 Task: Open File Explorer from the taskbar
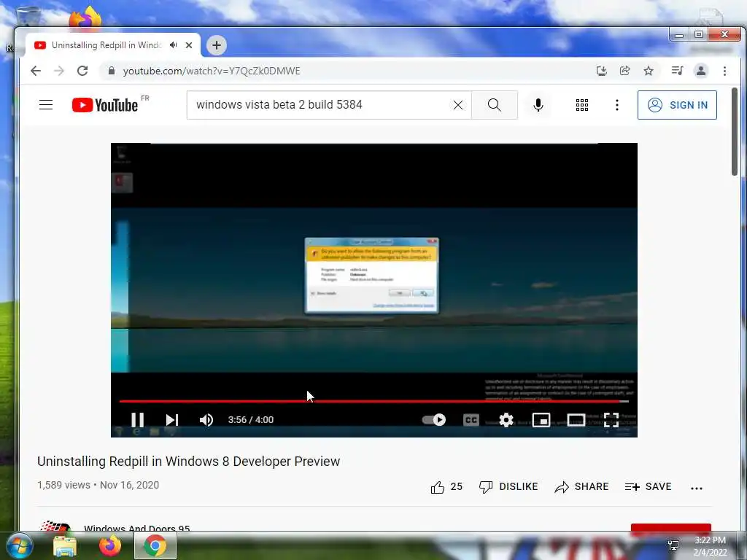(65, 546)
